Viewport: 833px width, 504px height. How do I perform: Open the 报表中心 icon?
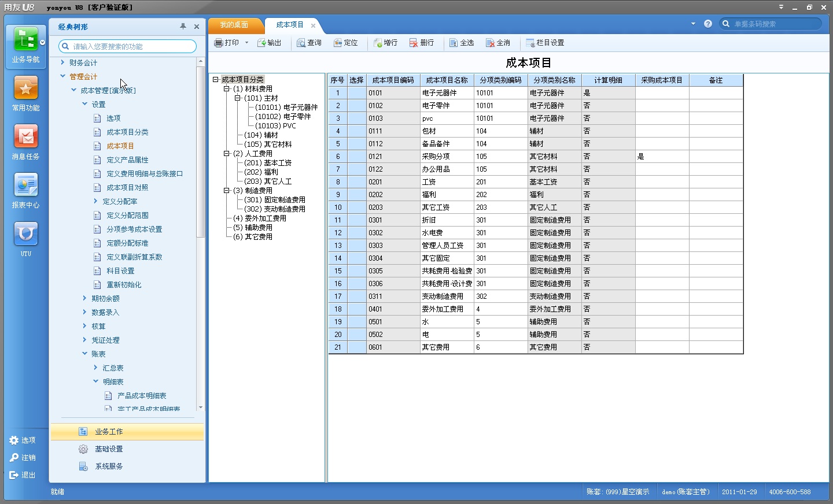26,185
